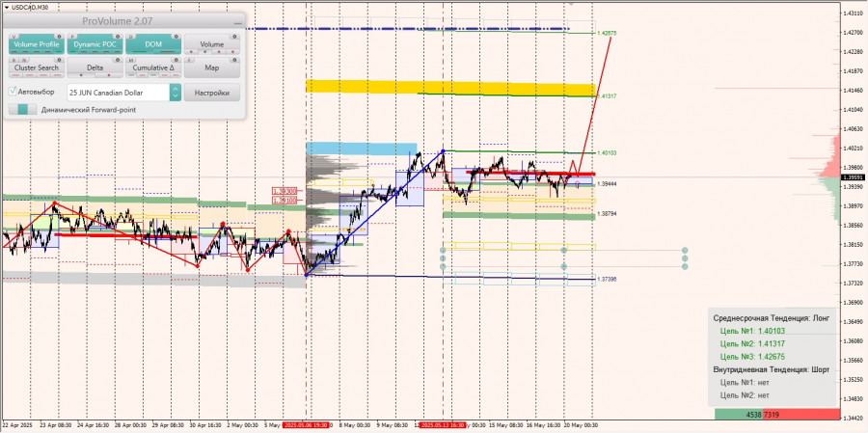Click Цель №2: 1.41317 in info panel

(753, 344)
